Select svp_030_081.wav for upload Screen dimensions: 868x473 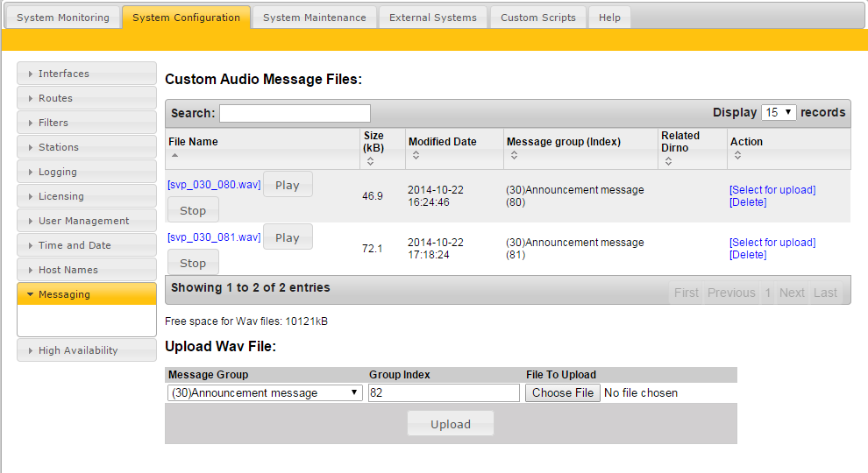(772, 243)
